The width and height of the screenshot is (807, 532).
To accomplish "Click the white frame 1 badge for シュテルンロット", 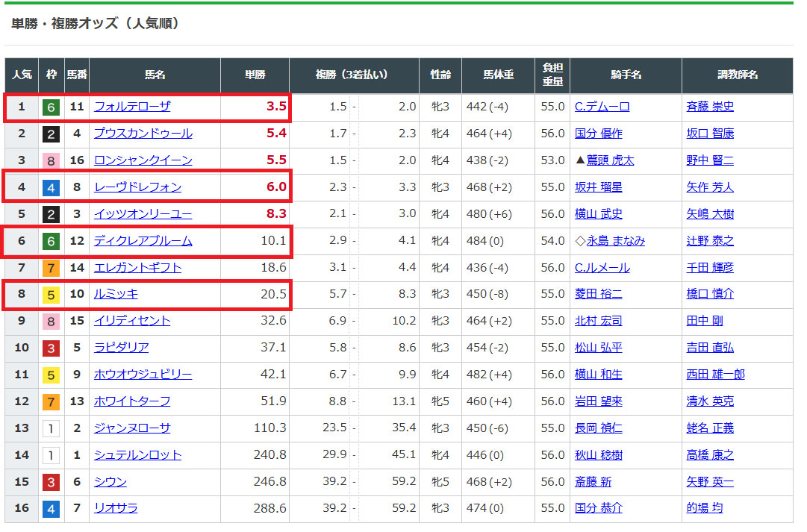I will [51, 455].
